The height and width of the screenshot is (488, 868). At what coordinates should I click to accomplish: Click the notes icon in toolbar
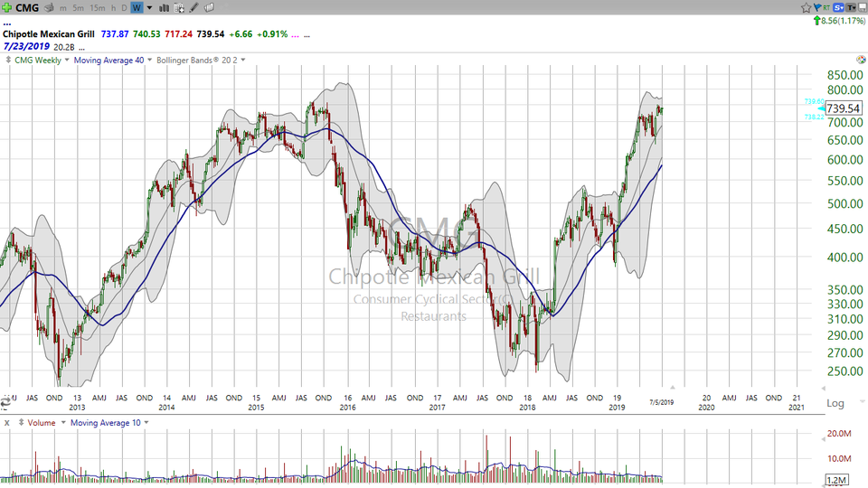click(x=209, y=8)
